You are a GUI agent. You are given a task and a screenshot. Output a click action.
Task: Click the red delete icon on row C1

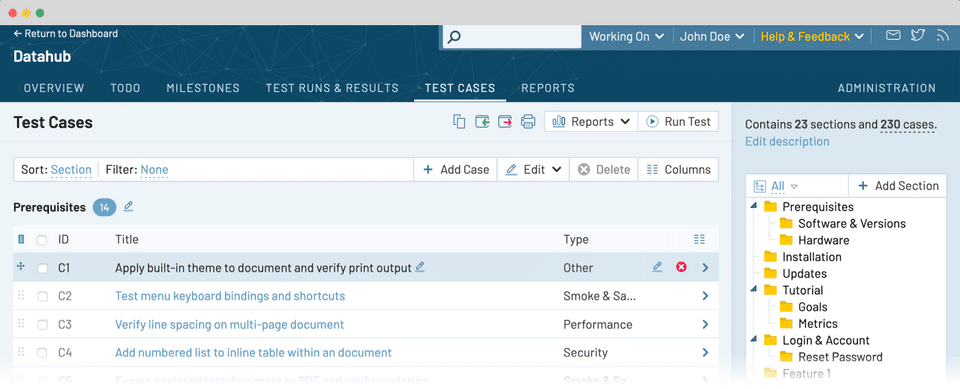coord(681,267)
